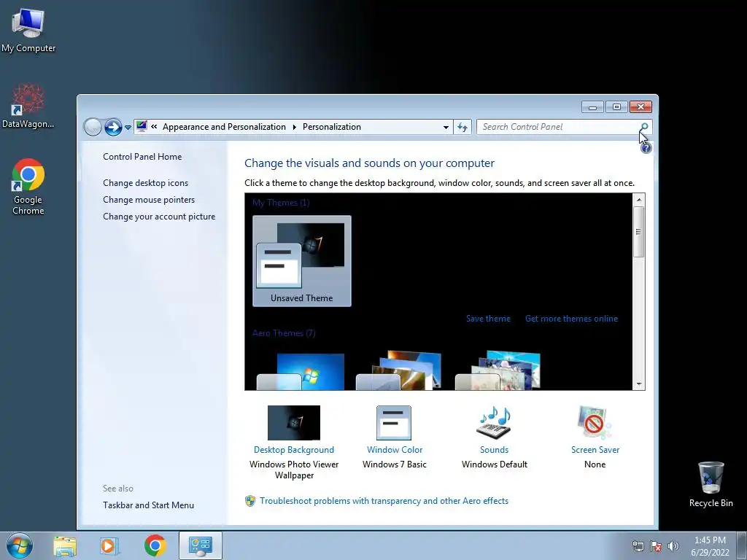
Task: Open Windows Explorer from the taskbar
Action: click(x=65, y=546)
